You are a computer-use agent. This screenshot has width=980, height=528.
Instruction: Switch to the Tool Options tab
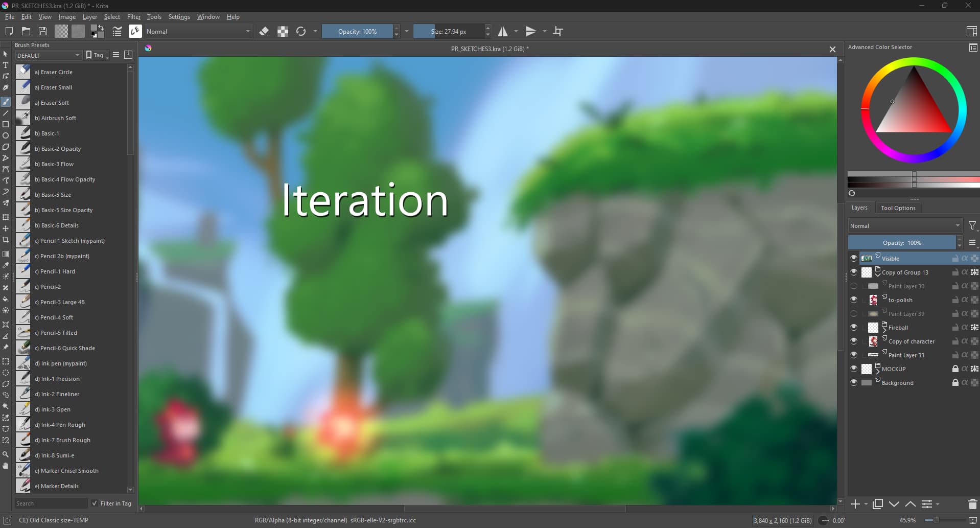coord(898,208)
